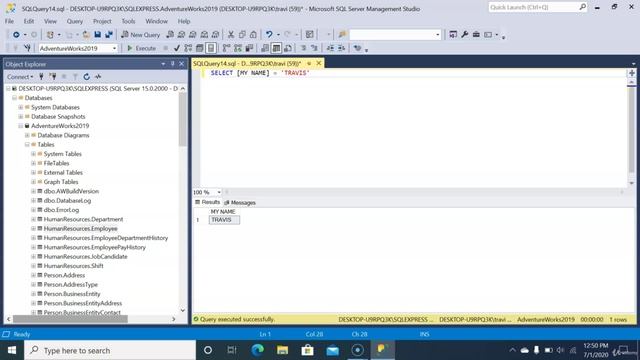The image size is (640, 360).
Task: Save the query with the floppy disk icon
Action: coord(98,35)
